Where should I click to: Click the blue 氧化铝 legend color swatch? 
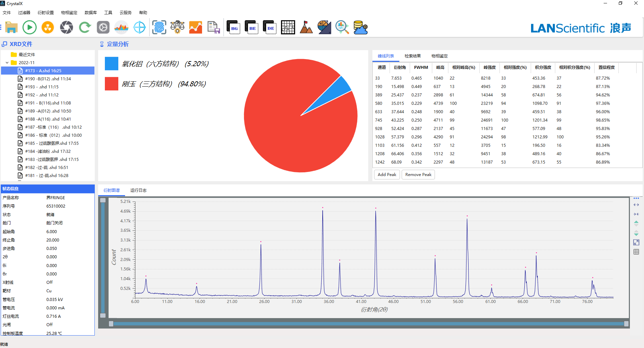tap(112, 63)
